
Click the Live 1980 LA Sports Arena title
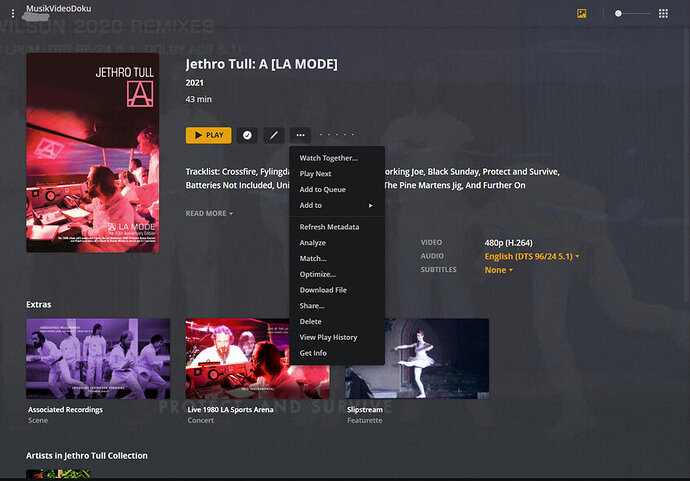coord(230,410)
